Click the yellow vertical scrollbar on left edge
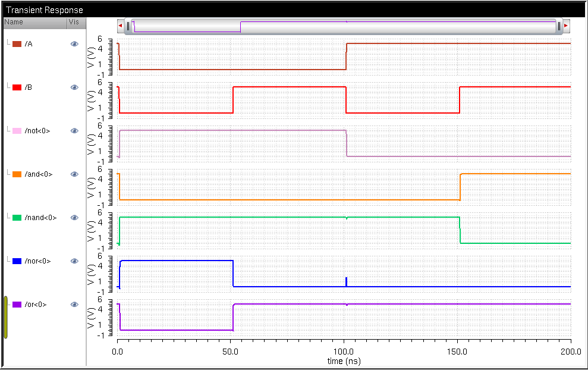 pos(5,318)
